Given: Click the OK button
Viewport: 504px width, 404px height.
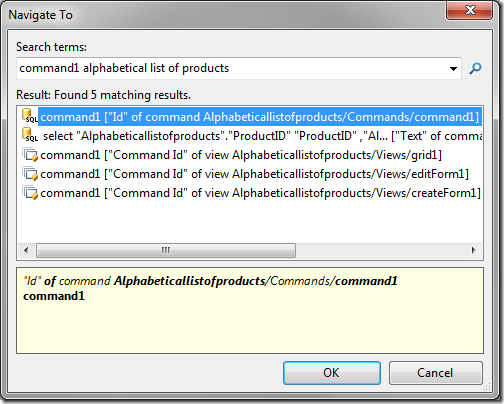Looking at the screenshot, I should pyautogui.click(x=332, y=373).
